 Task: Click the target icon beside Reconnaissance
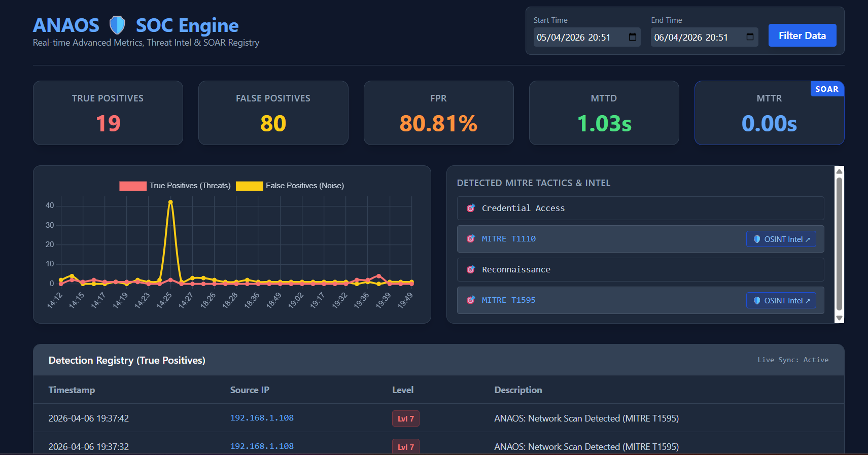(471, 269)
